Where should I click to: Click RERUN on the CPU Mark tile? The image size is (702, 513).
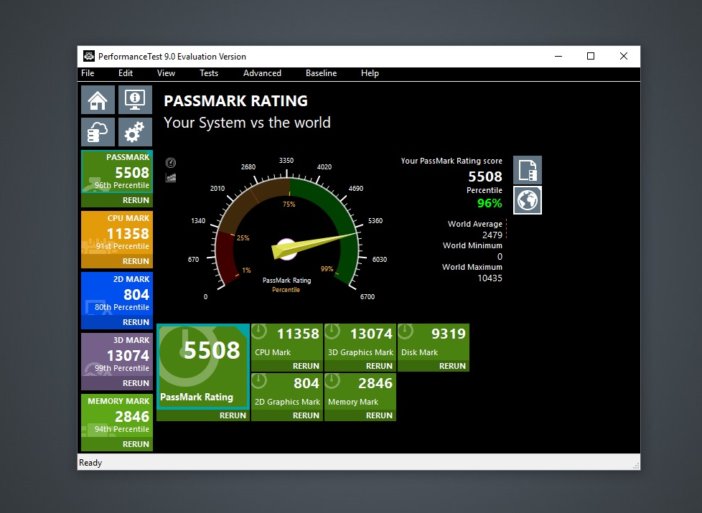click(306, 366)
